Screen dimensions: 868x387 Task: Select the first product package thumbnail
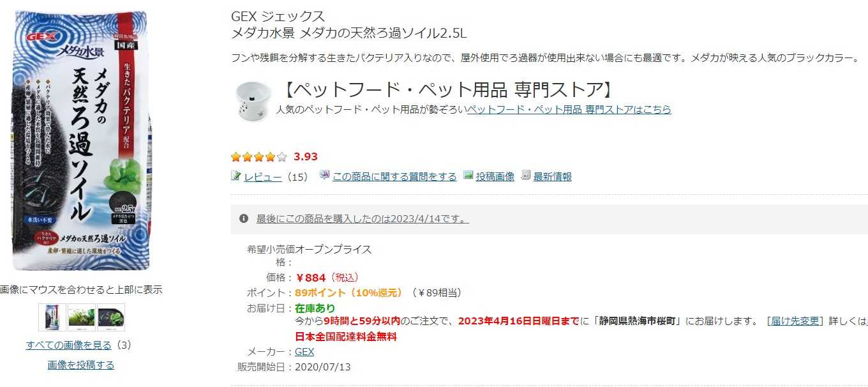click(52, 317)
